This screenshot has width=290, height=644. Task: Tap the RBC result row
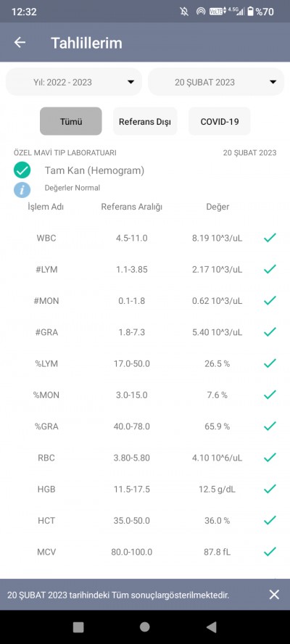pyautogui.click(x=145, y=458)
